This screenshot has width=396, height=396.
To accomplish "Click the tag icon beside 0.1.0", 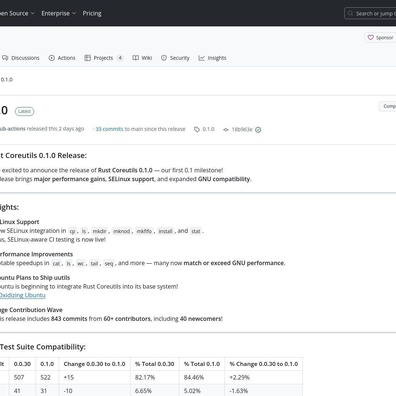I will (197, 129).
